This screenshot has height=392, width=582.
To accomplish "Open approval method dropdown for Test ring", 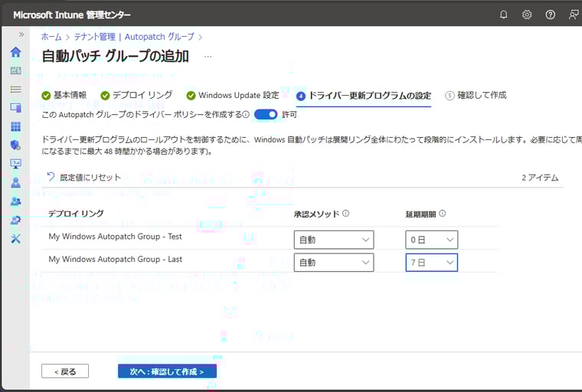I will coord(334,240).
